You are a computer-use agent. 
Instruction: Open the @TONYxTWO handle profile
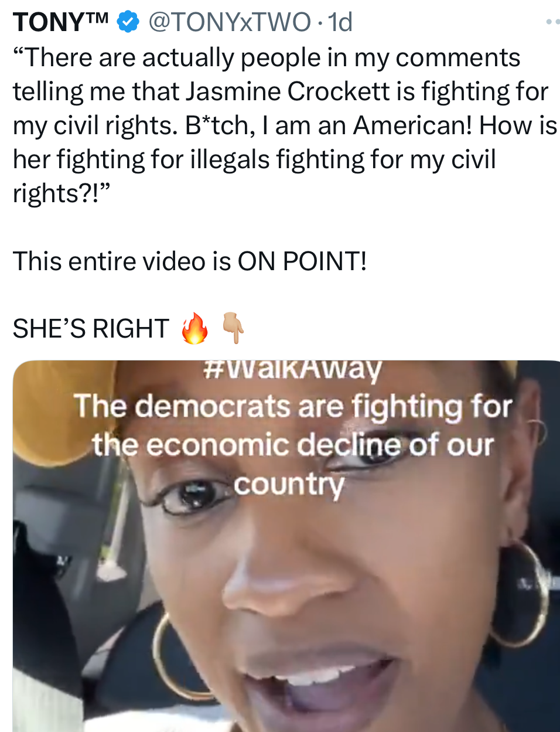click(230, 22)
